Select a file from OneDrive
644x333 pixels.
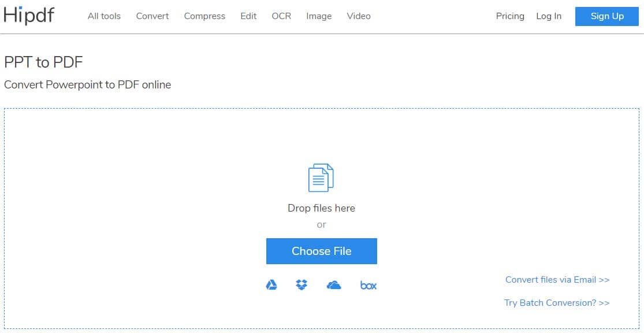(x=335, y=285)
